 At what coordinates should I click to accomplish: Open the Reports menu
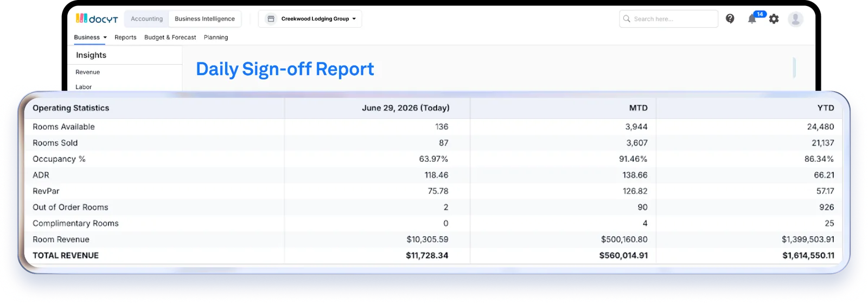click(125, 37)
